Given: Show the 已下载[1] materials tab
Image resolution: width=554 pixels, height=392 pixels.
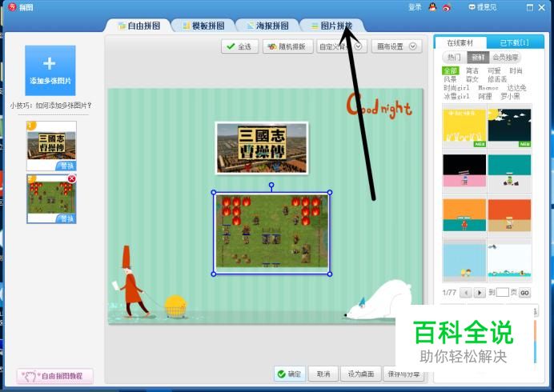Looking at the screenshot, I should click(515, 42).
